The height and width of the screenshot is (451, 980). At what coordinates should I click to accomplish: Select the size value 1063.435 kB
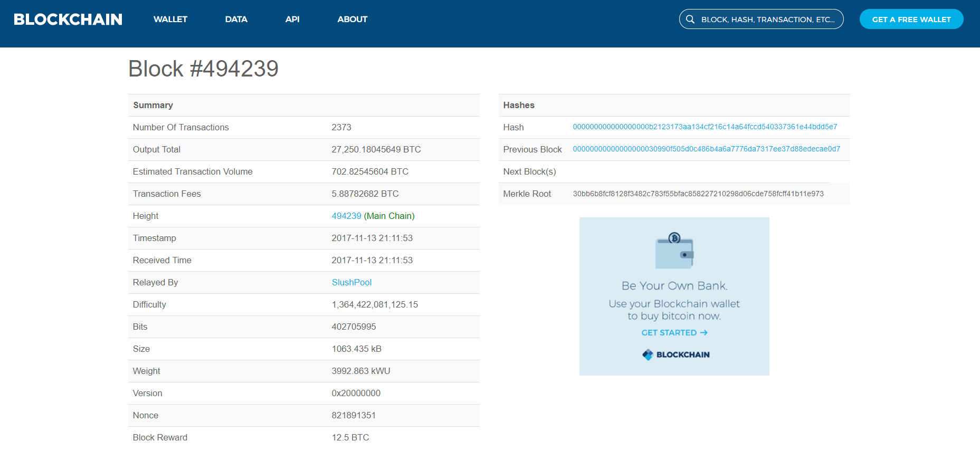point(356,349)
